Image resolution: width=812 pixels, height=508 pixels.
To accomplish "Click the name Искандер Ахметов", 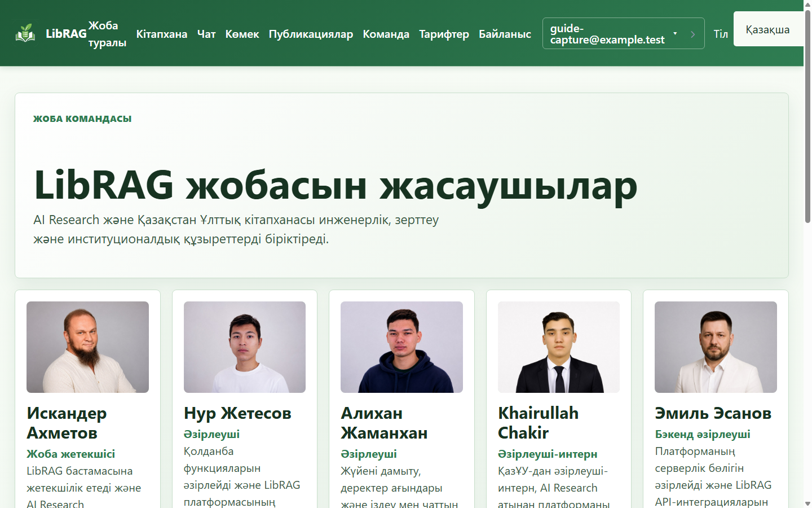I will [x=67, y=423].
